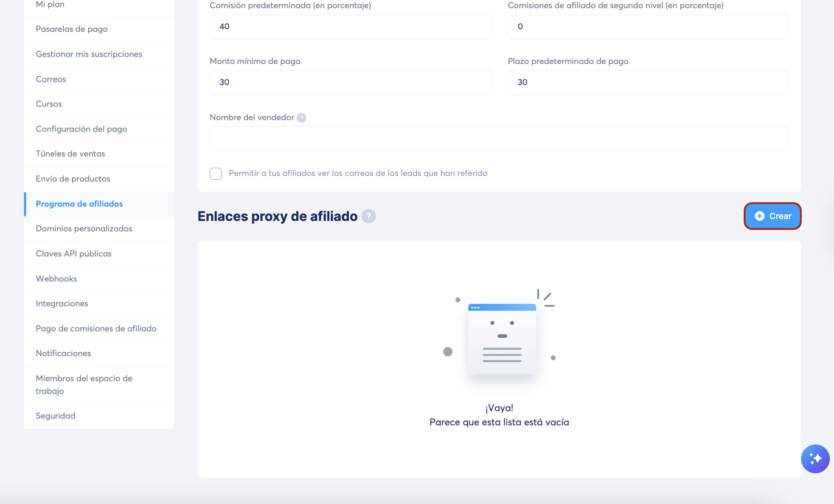
Task: Click the Comisión predeterminada input field
Action: [x=350, y=27]
